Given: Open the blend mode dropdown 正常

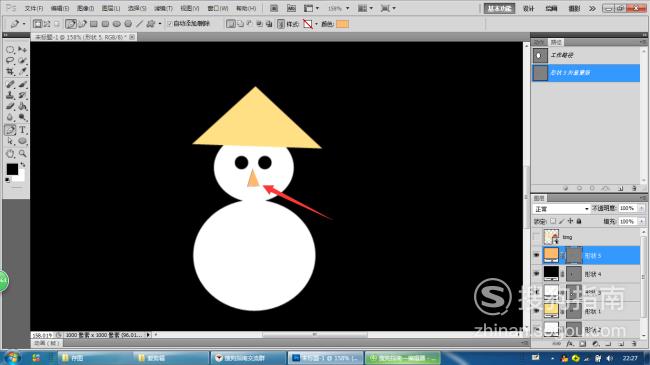Looking at the screenshot, I should (x=561, y=209).
